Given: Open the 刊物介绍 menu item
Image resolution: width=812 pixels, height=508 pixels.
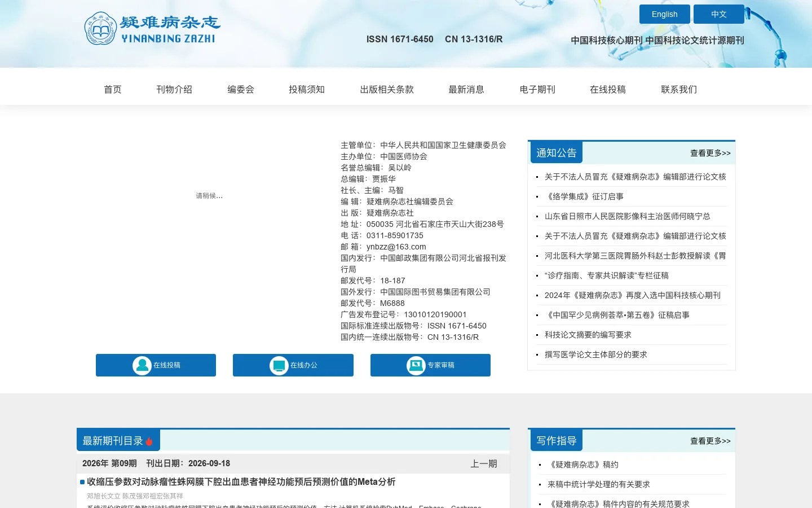Looking at the screenshot, I should (174, 89).
